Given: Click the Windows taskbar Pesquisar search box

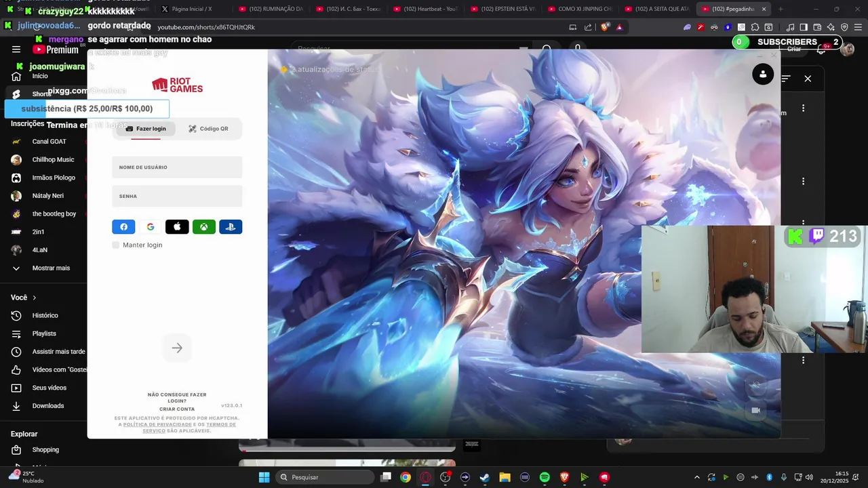Looking at the screenshot, I should pyautogui.click(x=325, y=477).
